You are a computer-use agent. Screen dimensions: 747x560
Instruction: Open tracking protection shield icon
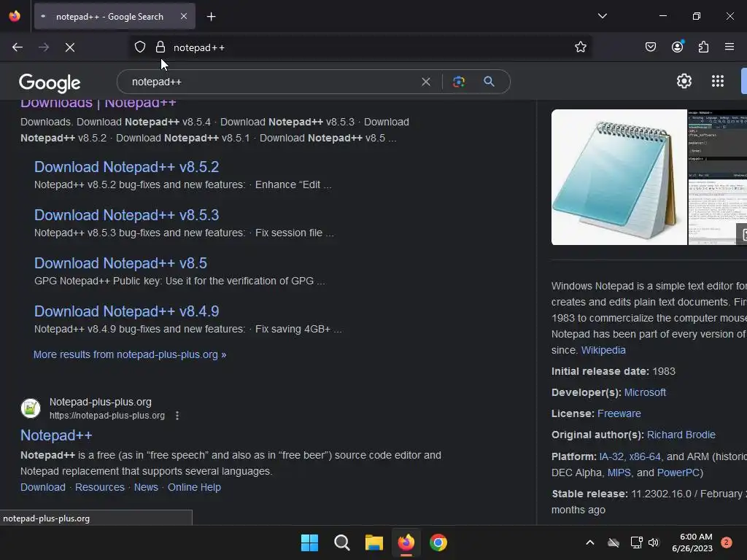coord(139,47)
